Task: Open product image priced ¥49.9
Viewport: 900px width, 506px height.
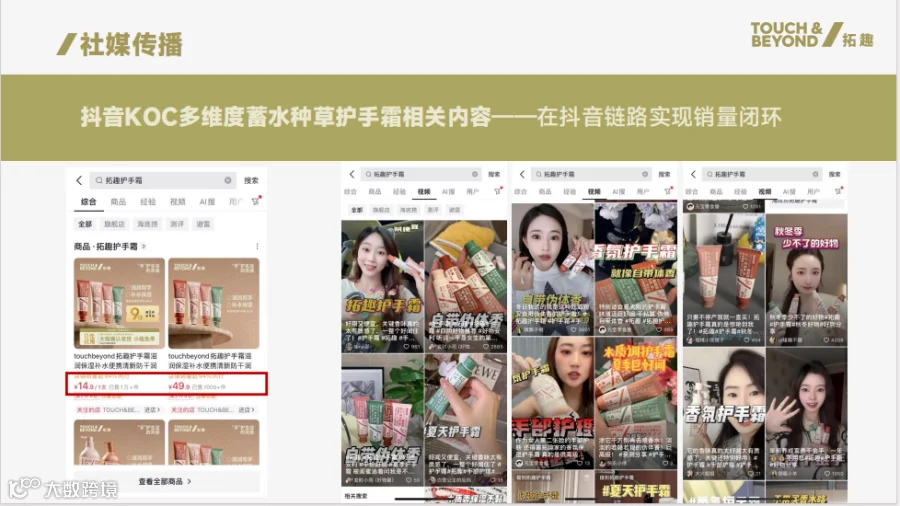Action: (x=214, y=303)
